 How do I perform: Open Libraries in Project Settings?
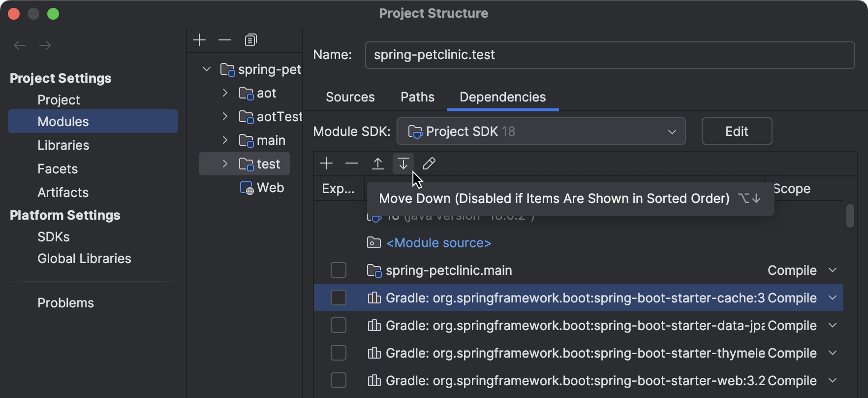pyautogui.click(x=63, y=145)
